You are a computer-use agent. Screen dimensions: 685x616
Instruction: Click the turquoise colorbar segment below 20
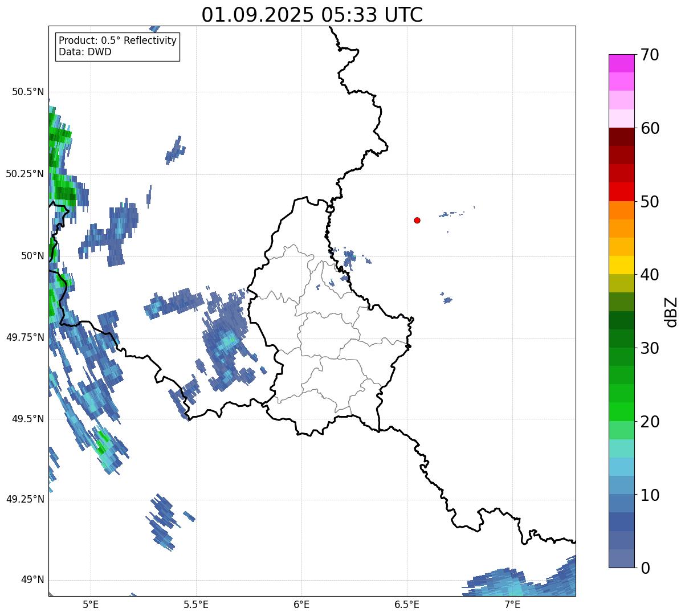(x=621, y=448)
